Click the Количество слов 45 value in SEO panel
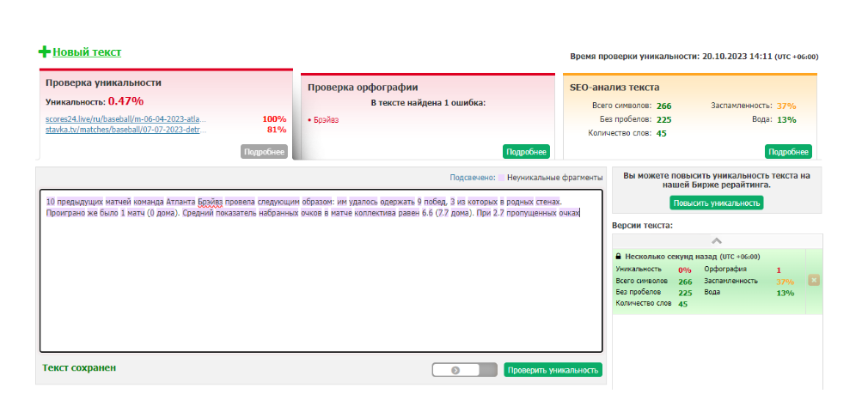 click(662, 133)
